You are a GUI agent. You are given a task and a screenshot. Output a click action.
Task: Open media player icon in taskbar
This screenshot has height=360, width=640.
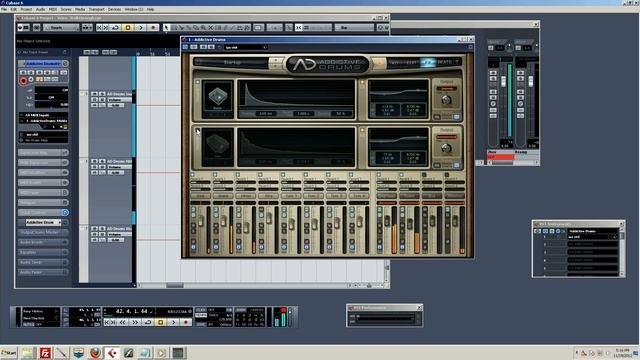click(161, 353)
